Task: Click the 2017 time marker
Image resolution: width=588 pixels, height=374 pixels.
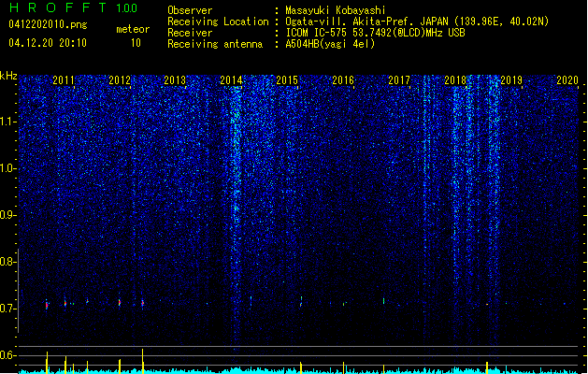Action: 399,79
